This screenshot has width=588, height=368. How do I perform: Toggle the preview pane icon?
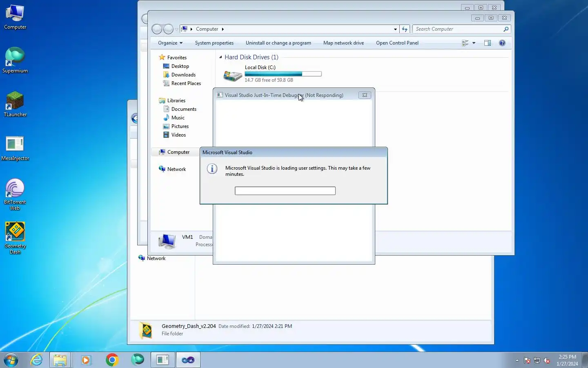(x=488, y=43)
